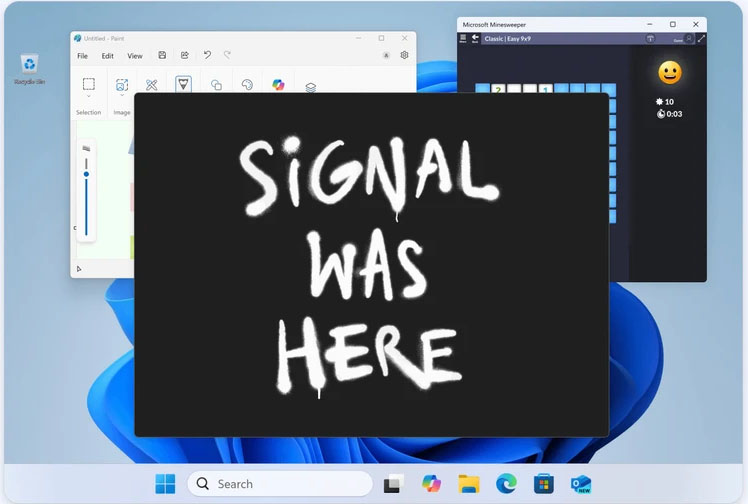The image size is (748, 504).
Task: Open Microsoft Edge from the taskbar
Action: (x=506, y=484)
